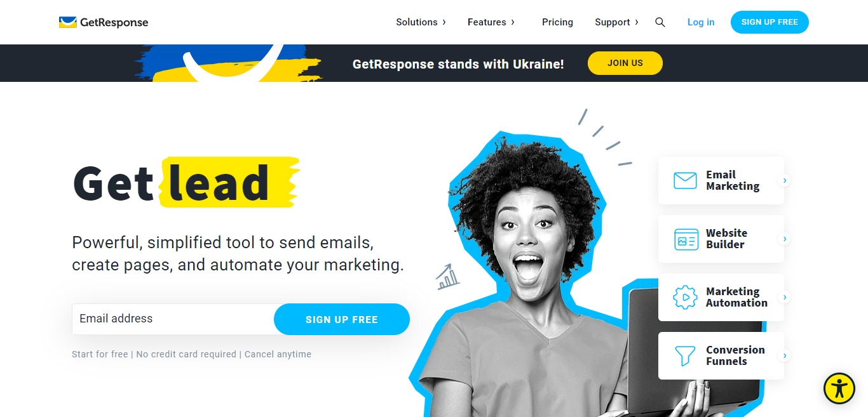
Task: Expand the Features menu
Action: (x=491, y=22)
